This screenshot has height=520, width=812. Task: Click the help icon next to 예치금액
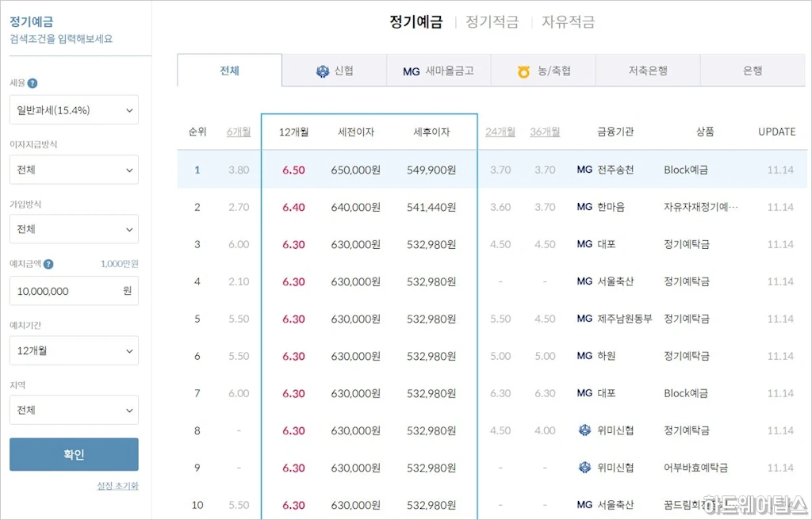click(48, 264)
